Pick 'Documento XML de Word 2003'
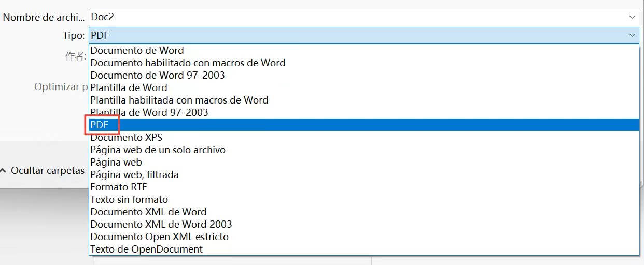This screenshot has height=265, width=644. pos(364,224)
